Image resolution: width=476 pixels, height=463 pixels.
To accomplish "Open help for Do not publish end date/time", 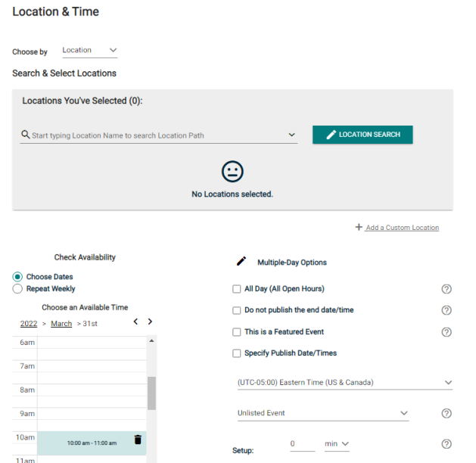I will [x=446, y=310].
